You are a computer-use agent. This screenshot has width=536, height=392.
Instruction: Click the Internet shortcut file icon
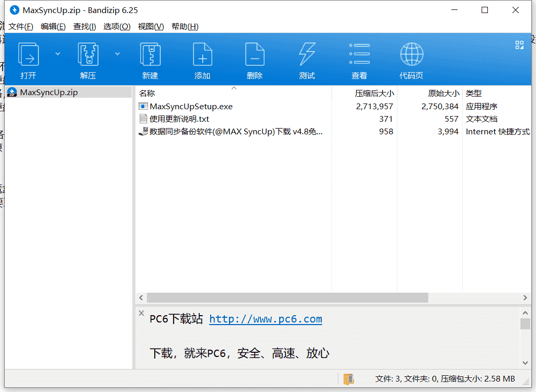[x=143, y=132]
